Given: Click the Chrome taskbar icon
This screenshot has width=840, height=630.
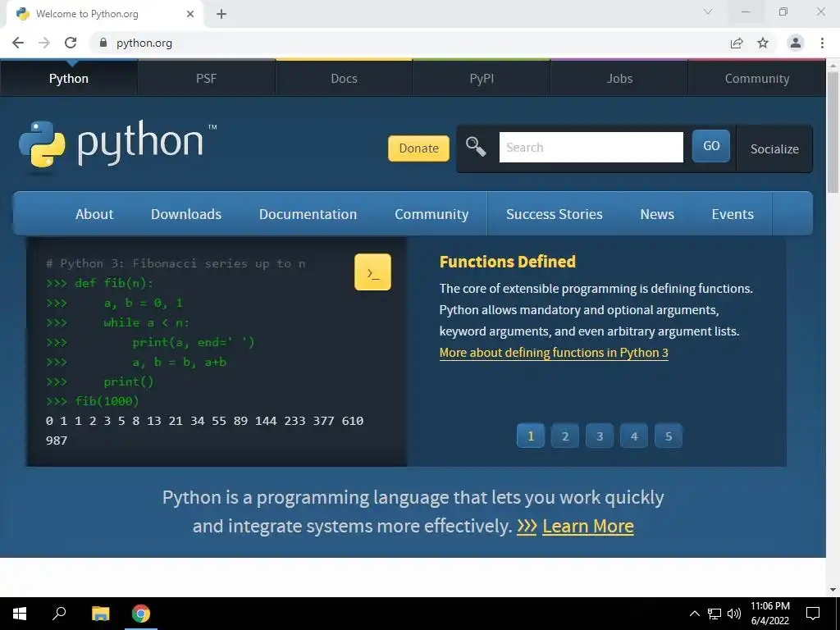Looking at the screenshot, I should (141, 614).
